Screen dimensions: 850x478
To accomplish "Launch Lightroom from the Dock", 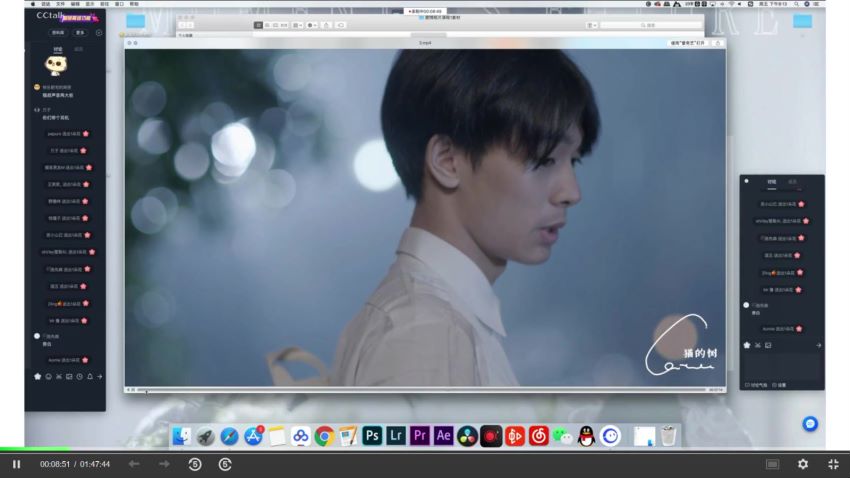I will (x=396, y=436).
